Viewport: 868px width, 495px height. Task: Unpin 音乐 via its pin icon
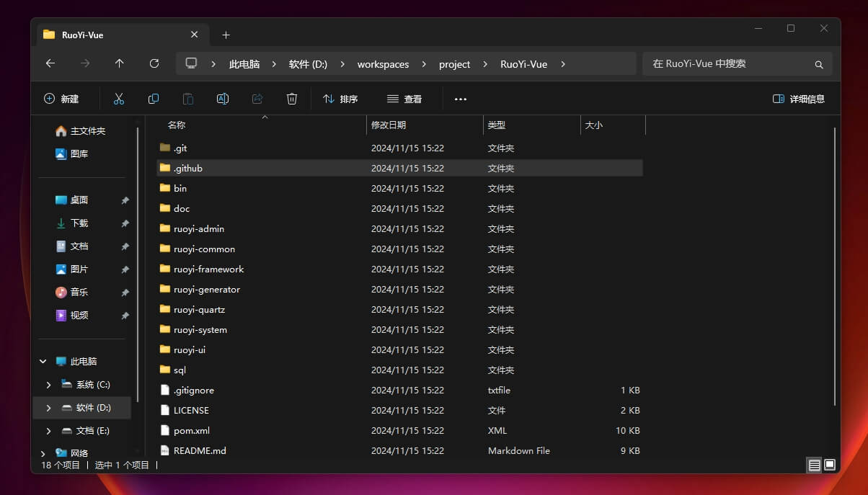coord(125,293)
